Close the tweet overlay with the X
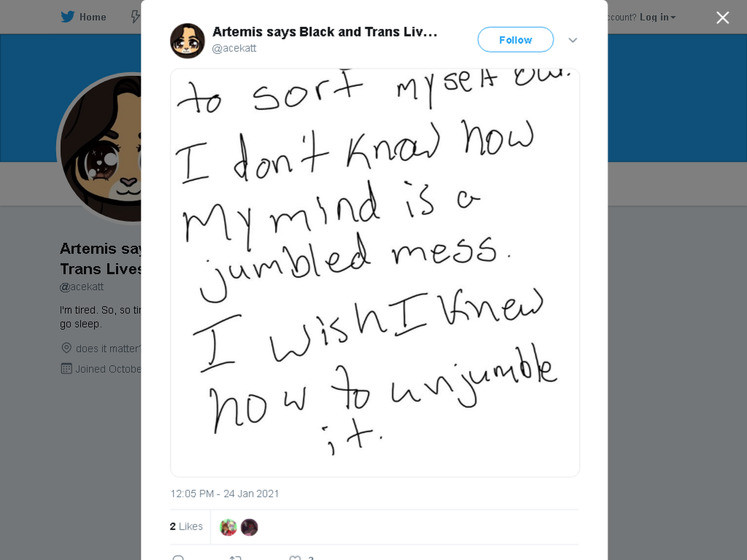 [x=723, y=17]
